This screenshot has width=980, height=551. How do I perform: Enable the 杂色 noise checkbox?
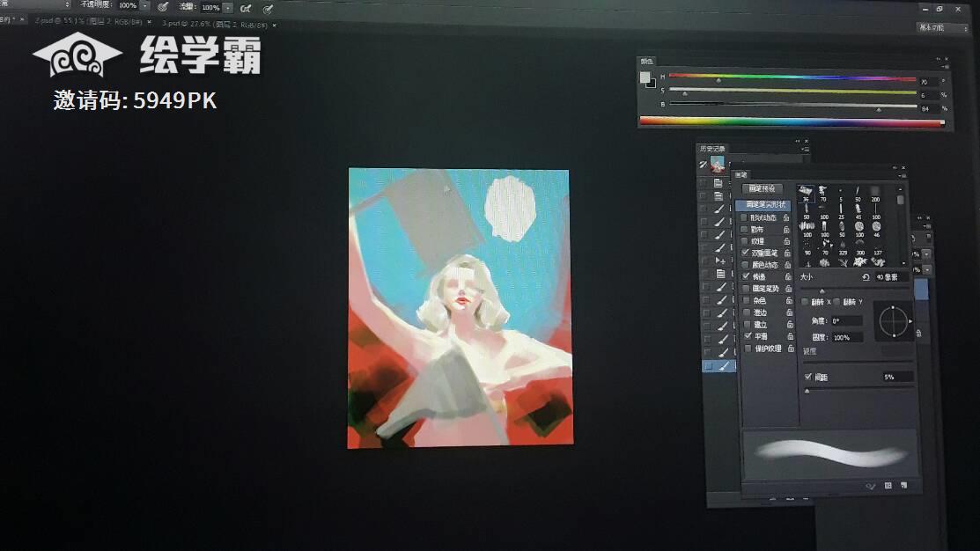point(747,300)
